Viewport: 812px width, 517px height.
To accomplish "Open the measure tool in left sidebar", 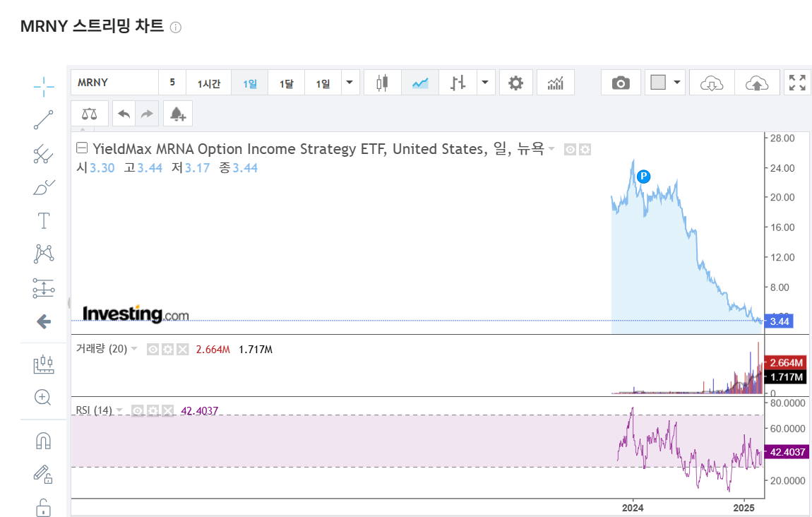I will 44,364.
